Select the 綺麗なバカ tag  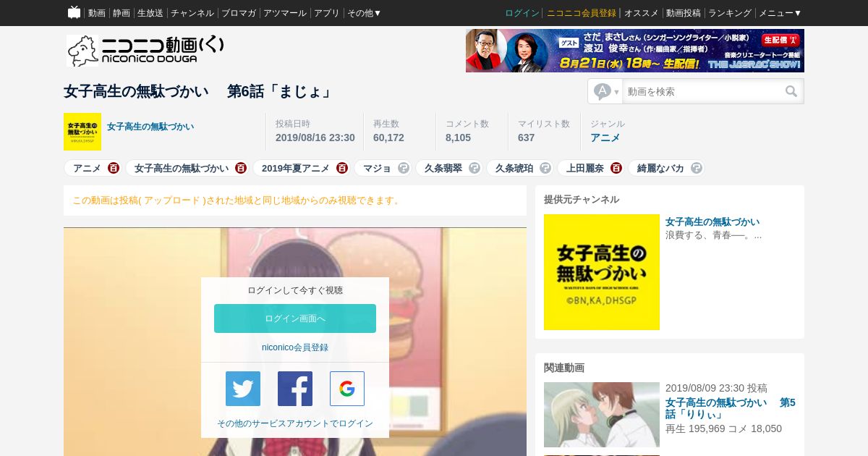click(660, 168)
